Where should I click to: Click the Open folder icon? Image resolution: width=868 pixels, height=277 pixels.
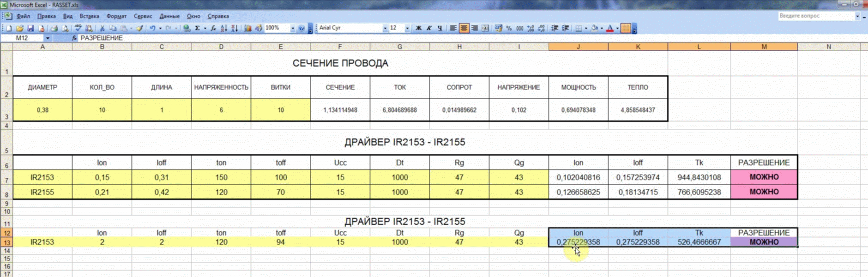[19, 28]
